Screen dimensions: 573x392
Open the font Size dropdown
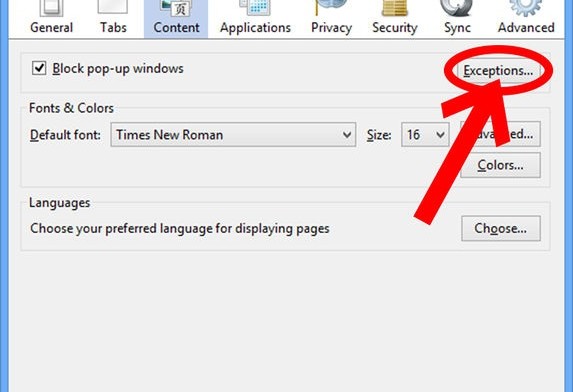(425, 135)
